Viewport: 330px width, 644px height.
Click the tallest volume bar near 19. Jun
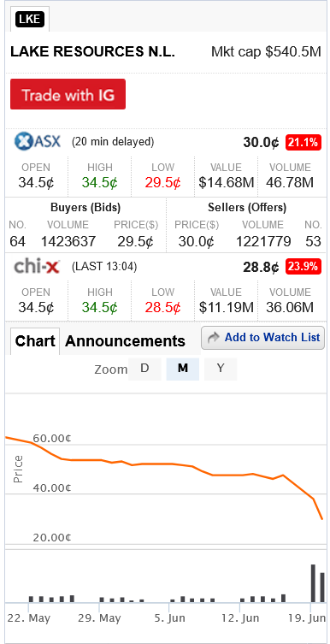313,583
